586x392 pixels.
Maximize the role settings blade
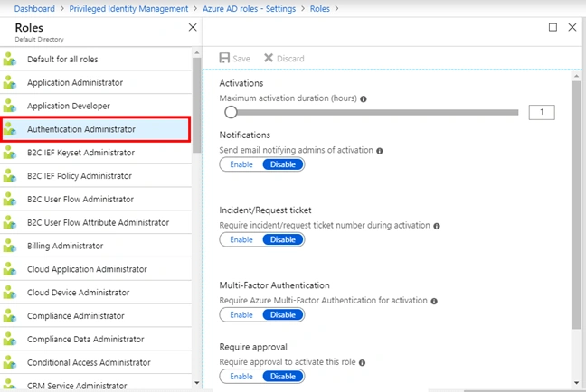pyautogui.click(x=553, y=27)
